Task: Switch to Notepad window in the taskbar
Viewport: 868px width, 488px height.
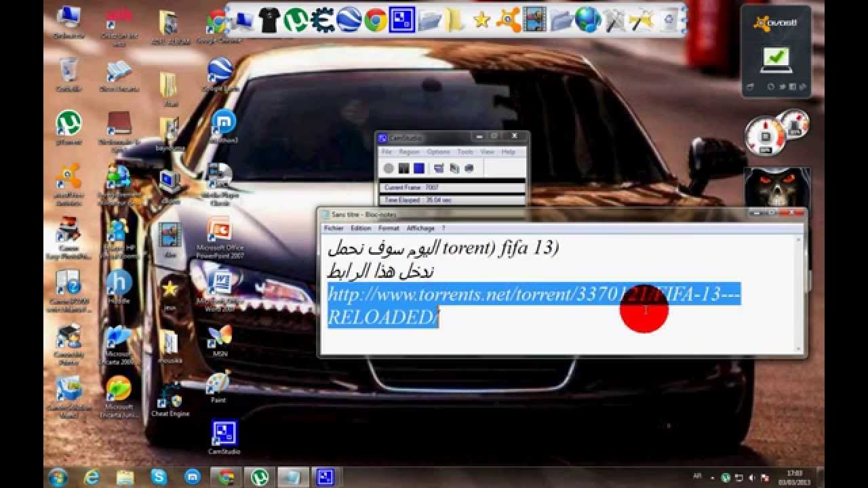Action: point(293,477)
